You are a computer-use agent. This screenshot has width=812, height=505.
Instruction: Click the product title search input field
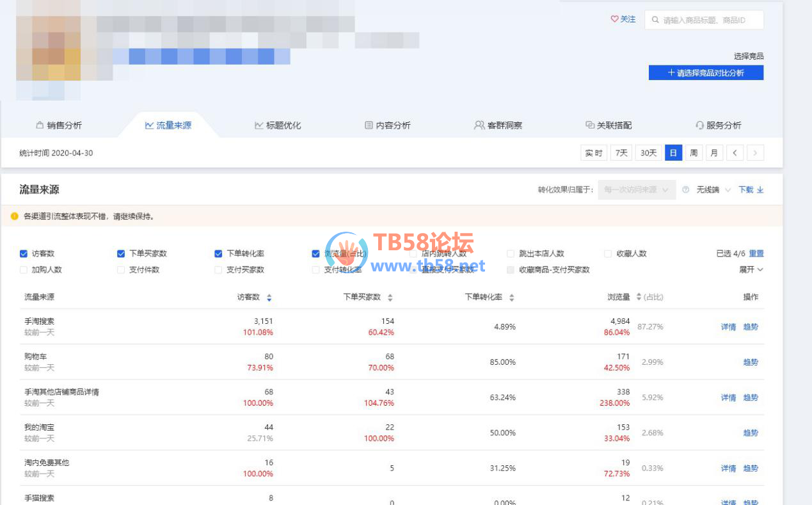[710, 20]
